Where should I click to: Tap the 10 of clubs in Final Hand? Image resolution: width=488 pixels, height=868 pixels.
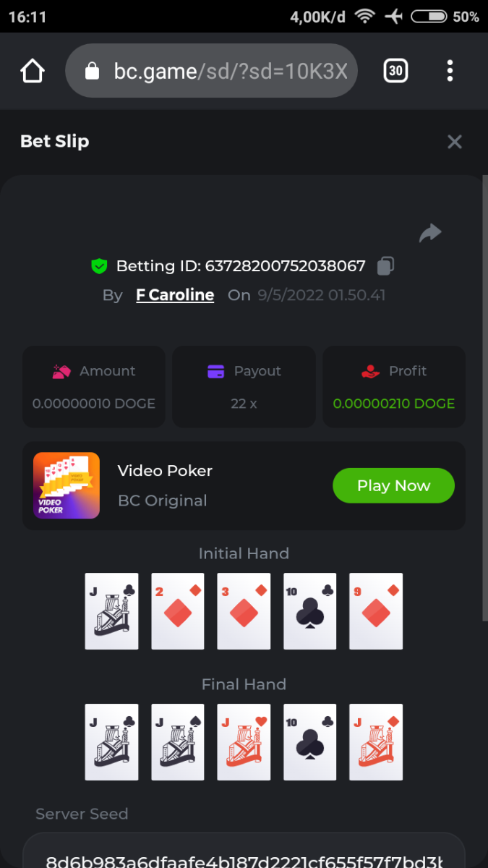click(x=310, y=742)
